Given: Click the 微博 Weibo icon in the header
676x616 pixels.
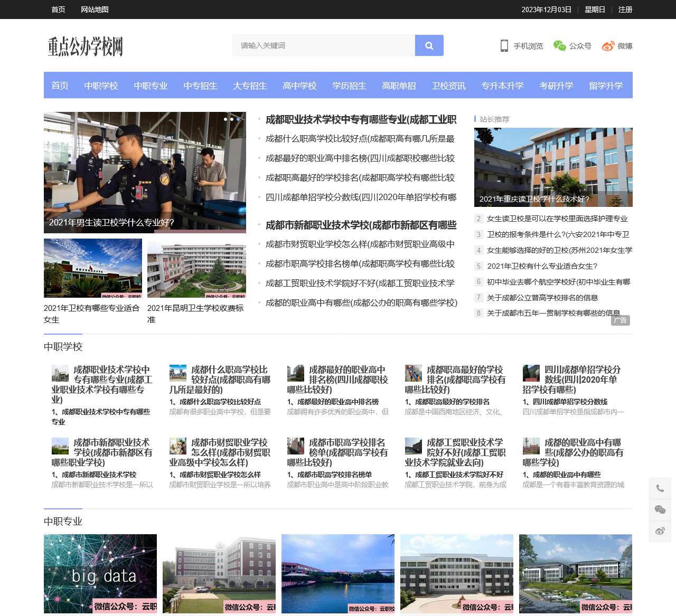Looking at the screenshot, I should tap(608, 46).
